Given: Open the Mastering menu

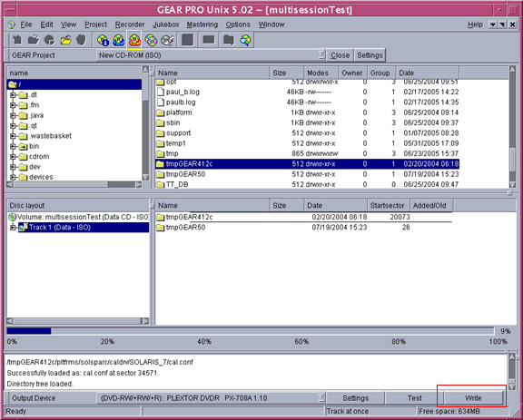Looking at the screenshot, I should 202,24.
